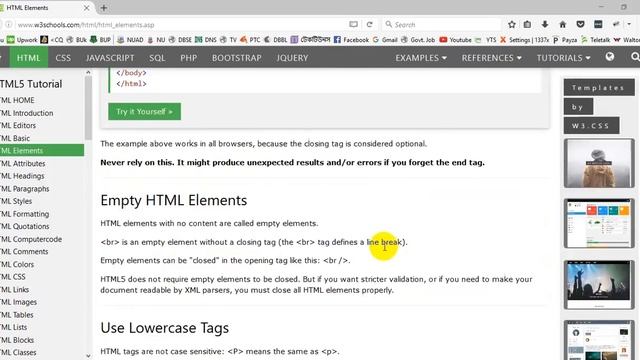Screen dimensions: 640x360
Task: Click the W3.CSS templates label
Action: point(591,126)
